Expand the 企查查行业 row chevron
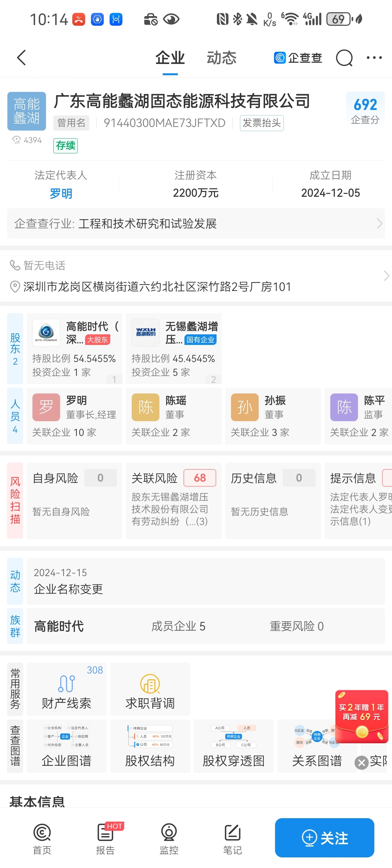The height and width of the screenshot is (868, 392). tap(379, 223)
